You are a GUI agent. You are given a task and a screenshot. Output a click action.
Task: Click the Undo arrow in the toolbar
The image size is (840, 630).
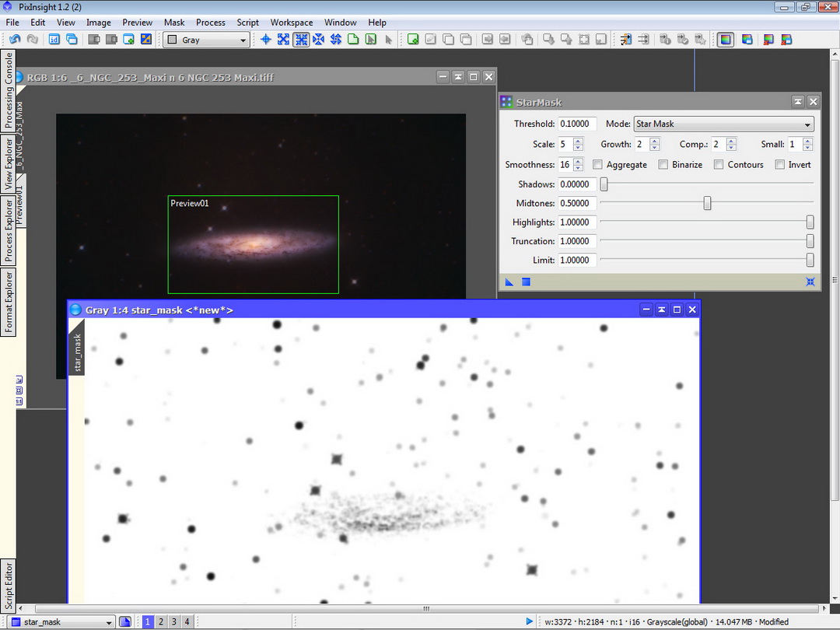click(15, 40)
